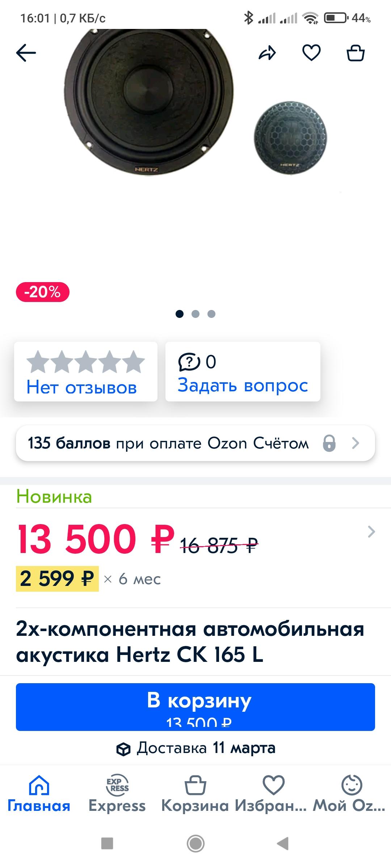Image resolution: width=391 pixels, height=868 pixels.
Task: Open reviews via Нет отзывов
Action: [x=82, y=388]
